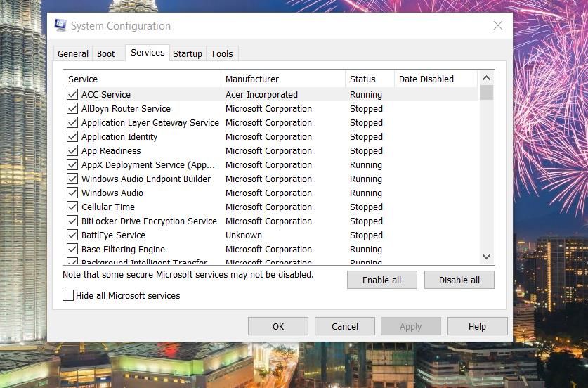Open the Tools tab
This screenshot has height=388, width=588.
pos(222,53)
